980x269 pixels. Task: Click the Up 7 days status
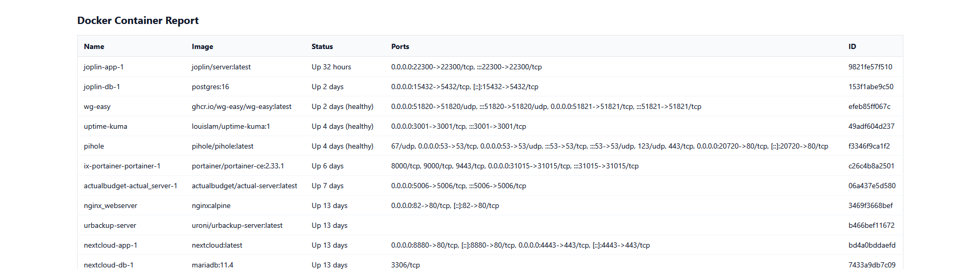[x=328, y=186]
